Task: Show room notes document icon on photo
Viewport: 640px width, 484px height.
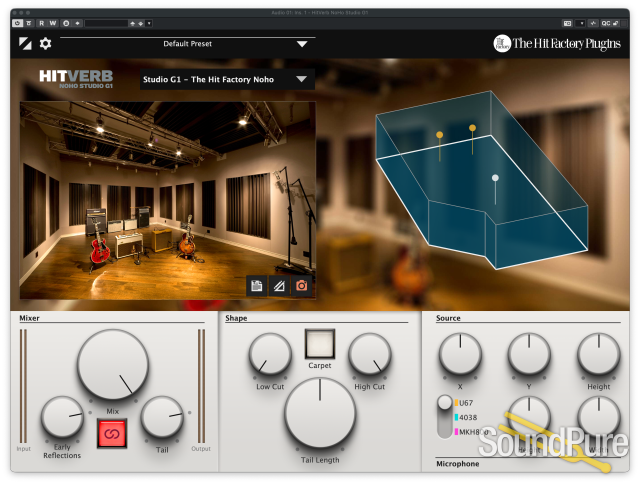Action: coord(257,286)
